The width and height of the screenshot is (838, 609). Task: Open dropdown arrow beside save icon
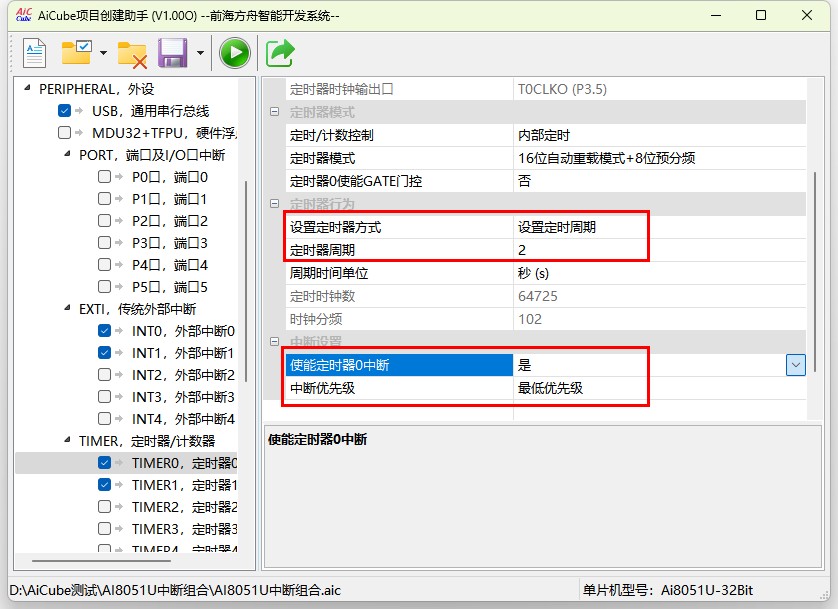pos(200,53)
